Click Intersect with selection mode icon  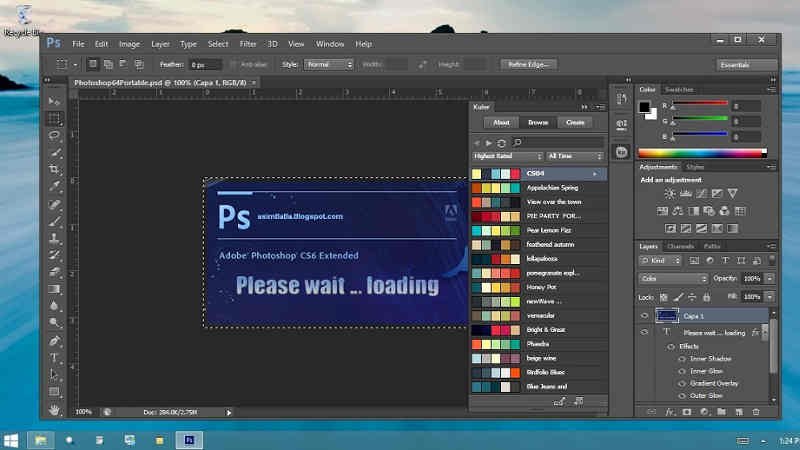(x=139, y=64)
